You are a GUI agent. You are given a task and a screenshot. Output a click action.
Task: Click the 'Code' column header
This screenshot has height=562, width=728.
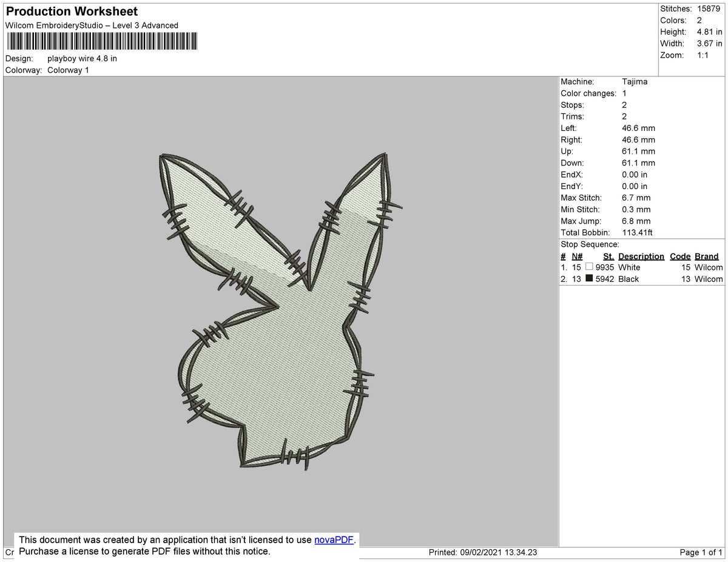pos(680,256)
